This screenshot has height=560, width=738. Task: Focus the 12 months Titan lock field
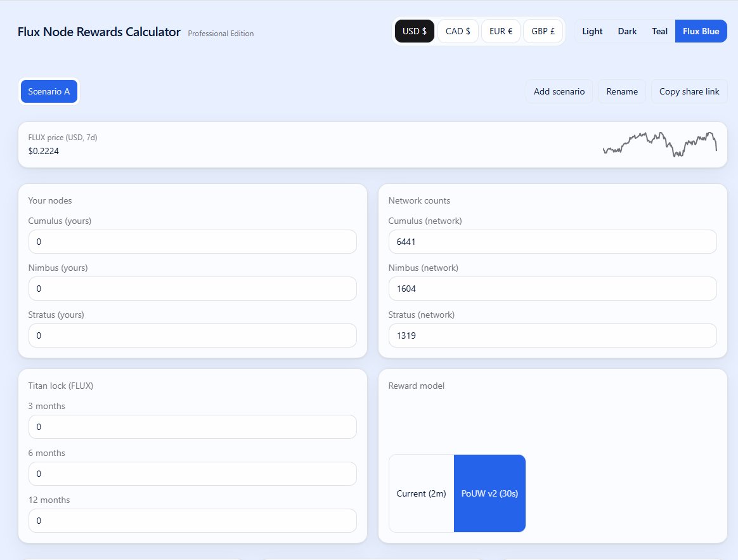193,521
